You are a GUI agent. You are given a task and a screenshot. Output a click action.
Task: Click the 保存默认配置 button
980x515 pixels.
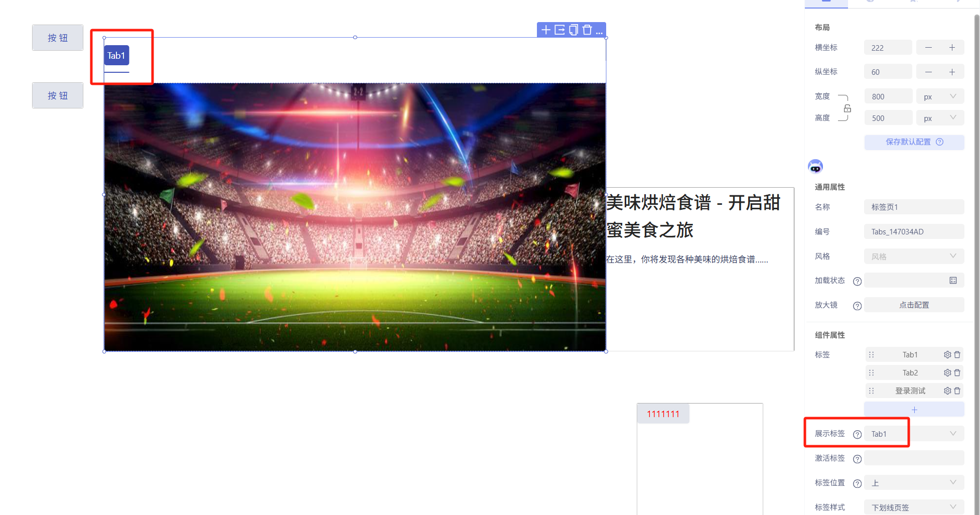[914, 142]
